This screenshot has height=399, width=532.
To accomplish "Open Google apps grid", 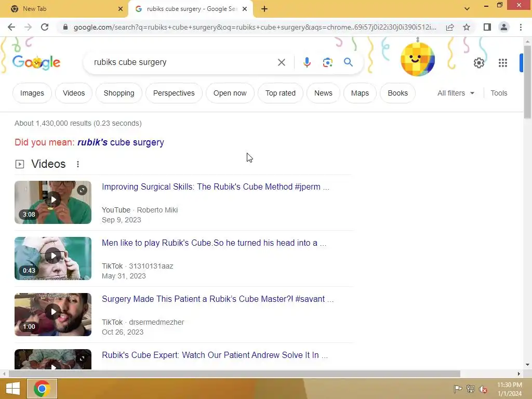I will (x=503, y=63).
